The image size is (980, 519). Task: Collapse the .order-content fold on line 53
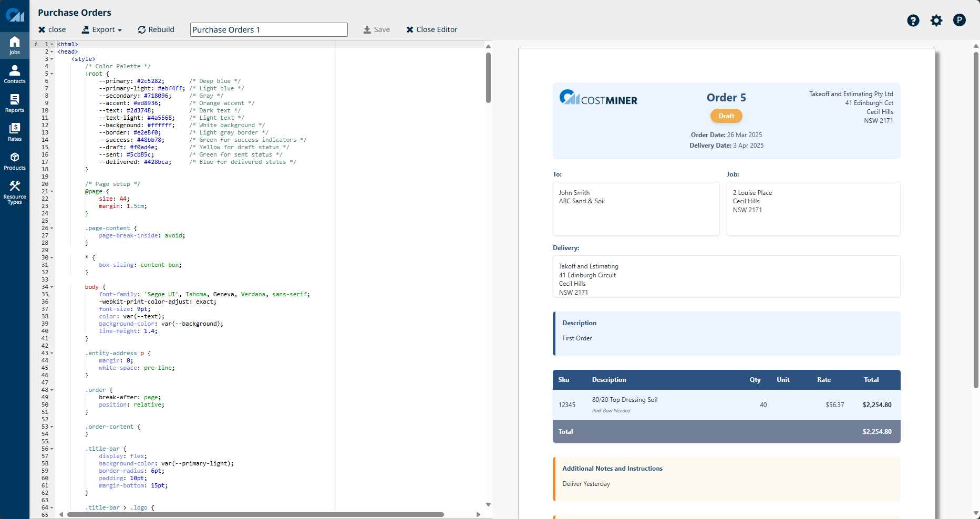51,427
